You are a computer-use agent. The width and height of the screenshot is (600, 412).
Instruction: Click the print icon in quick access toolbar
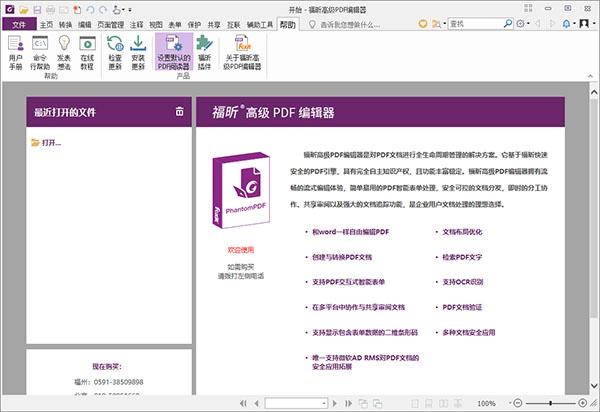[x=51, y=10]
